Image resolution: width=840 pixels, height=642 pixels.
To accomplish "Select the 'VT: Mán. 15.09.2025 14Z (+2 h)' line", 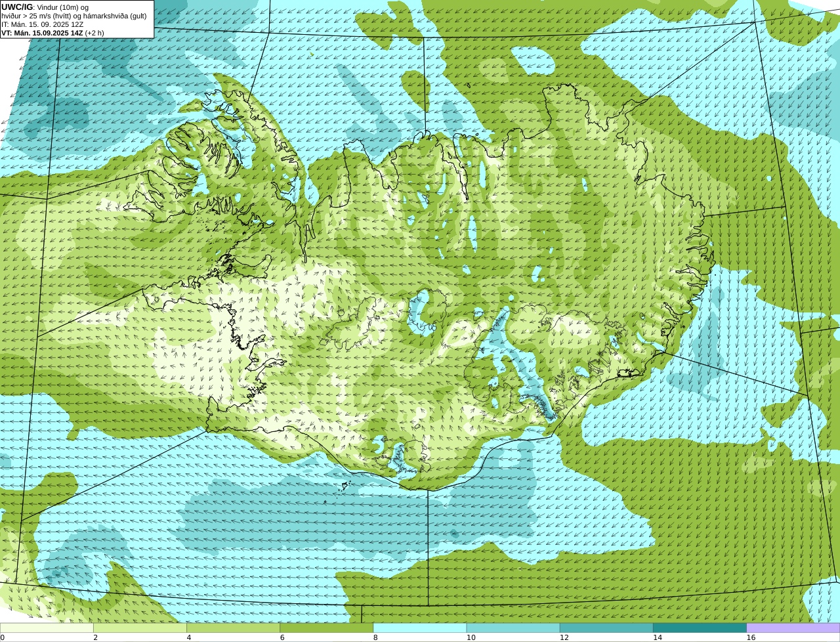I will [52, 33].
